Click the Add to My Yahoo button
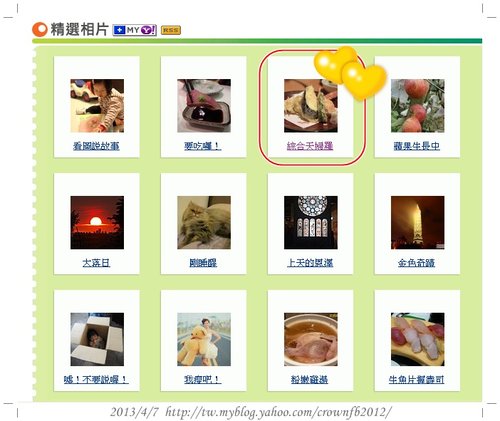The image size is (500, 421). pos(134,30)
